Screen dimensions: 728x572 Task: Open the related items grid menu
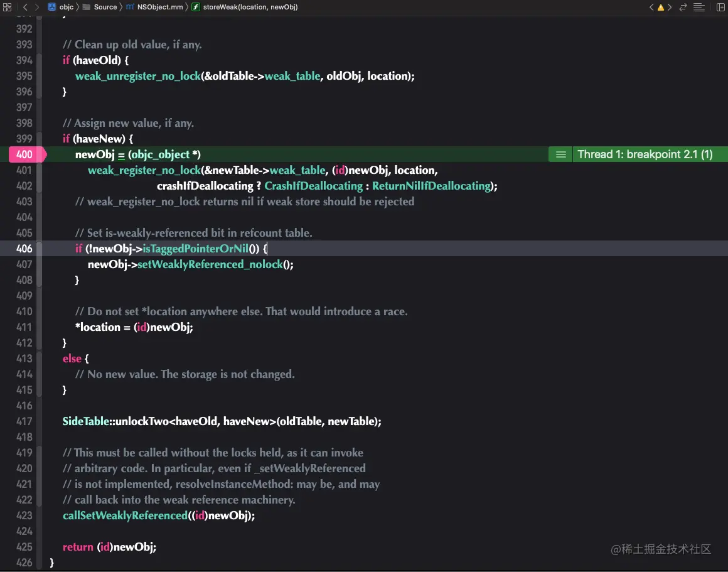point(7,7)
